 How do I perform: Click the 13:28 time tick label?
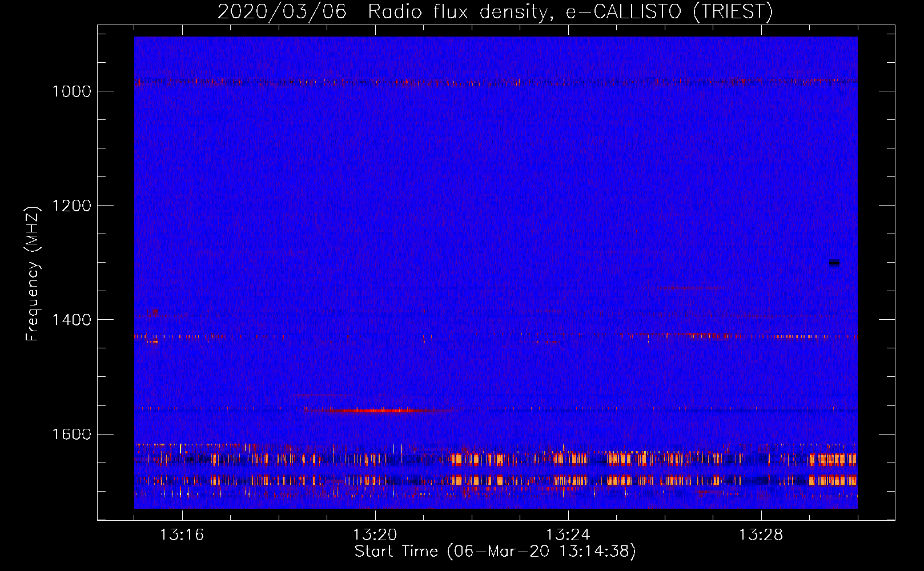tap(761, 535)
